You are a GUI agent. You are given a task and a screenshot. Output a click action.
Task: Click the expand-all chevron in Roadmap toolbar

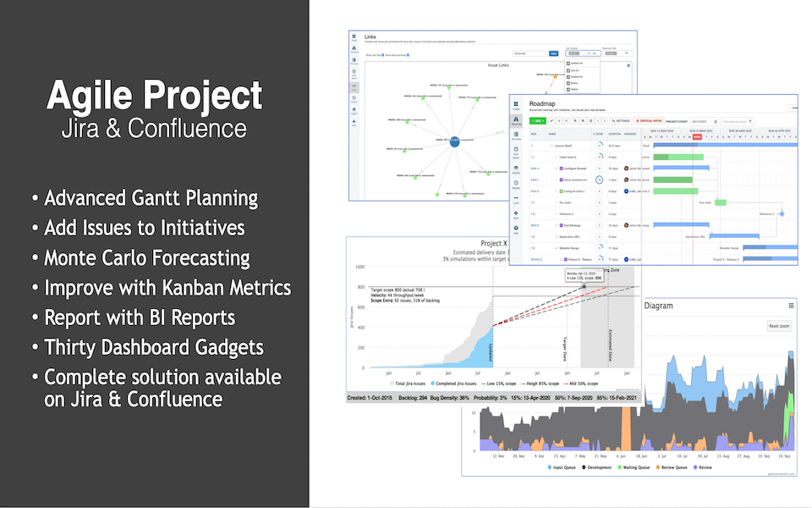point(559,121)
